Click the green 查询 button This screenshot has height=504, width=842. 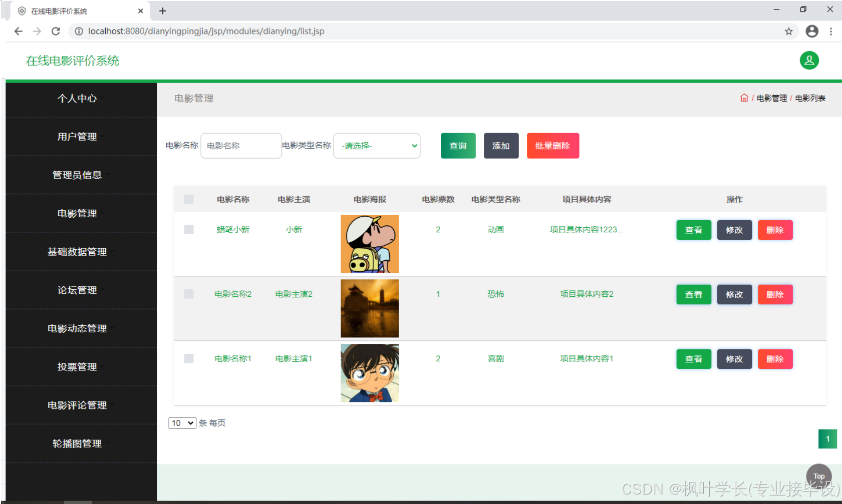tap(458, 146)
